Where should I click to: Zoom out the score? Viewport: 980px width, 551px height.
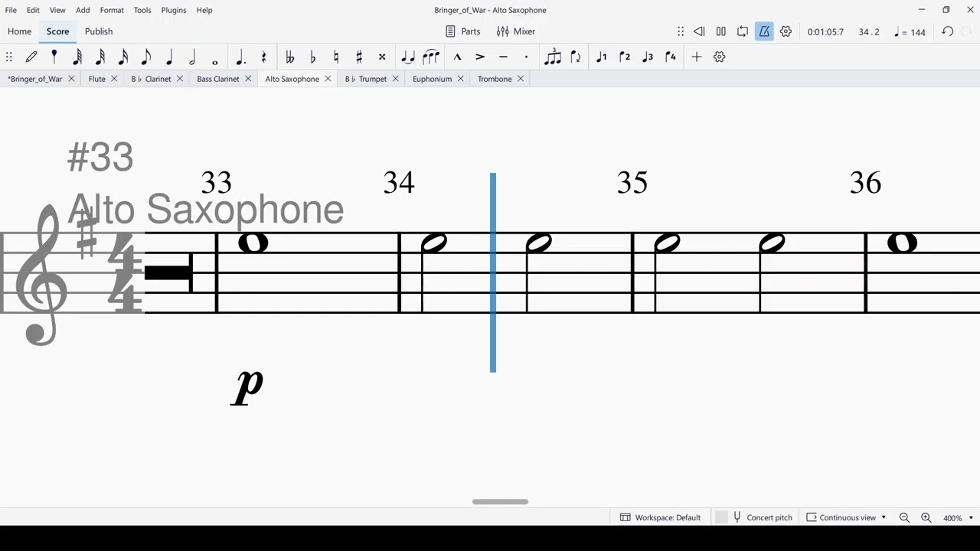pyautogui.click(x=904, y=518)
